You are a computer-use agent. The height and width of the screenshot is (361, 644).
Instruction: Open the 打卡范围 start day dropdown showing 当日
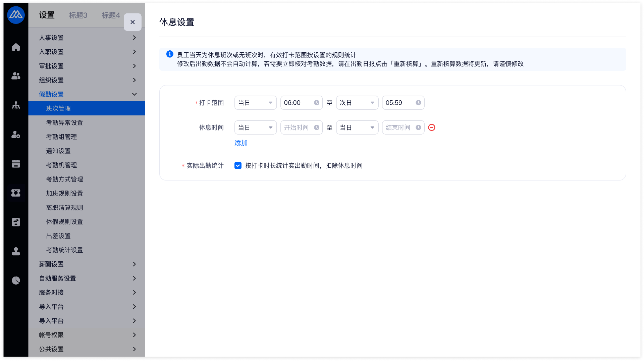click(255, 103)
